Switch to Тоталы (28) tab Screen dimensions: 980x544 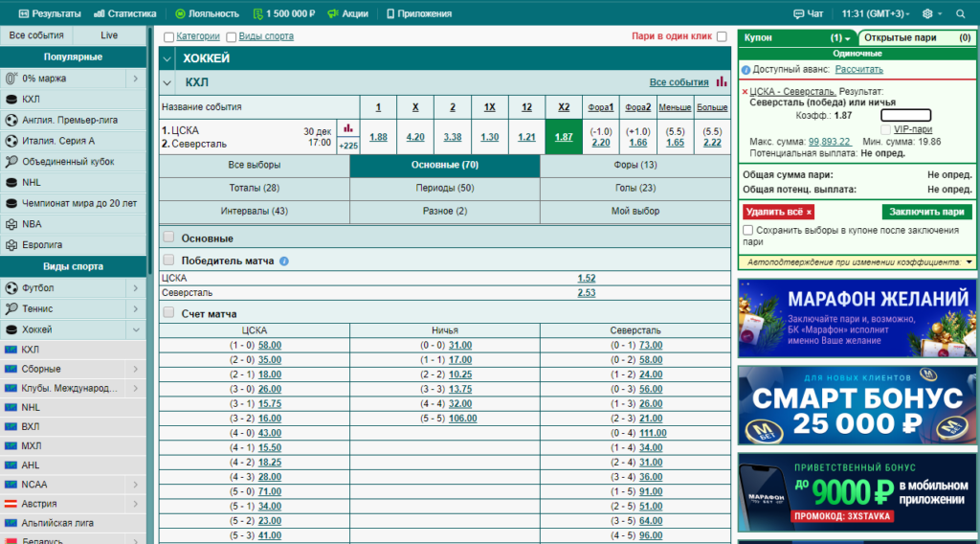pyautogui.click(x=255, y=188)
